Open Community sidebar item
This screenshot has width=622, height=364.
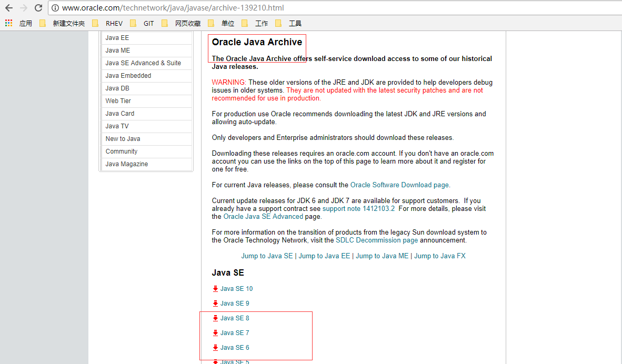click(147, 151)
